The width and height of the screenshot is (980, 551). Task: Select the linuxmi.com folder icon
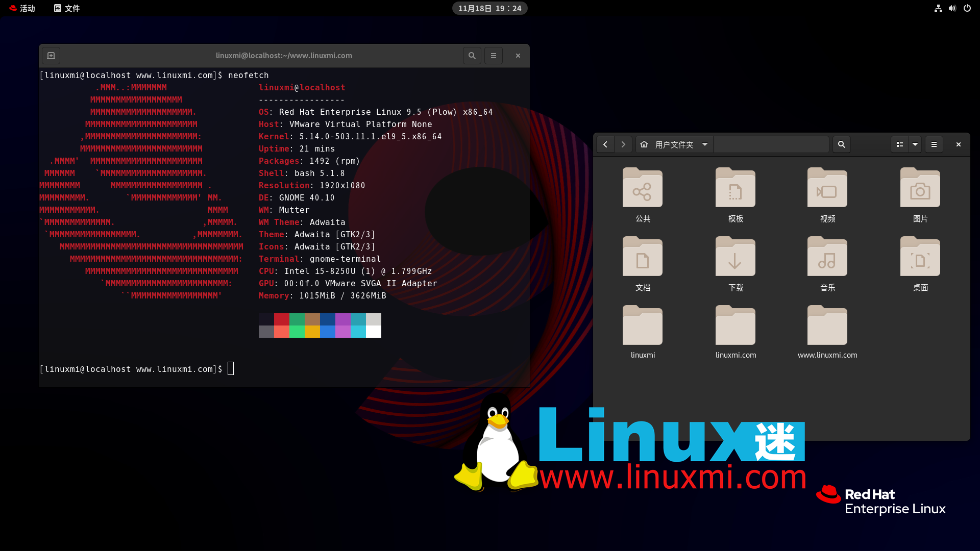736,325
